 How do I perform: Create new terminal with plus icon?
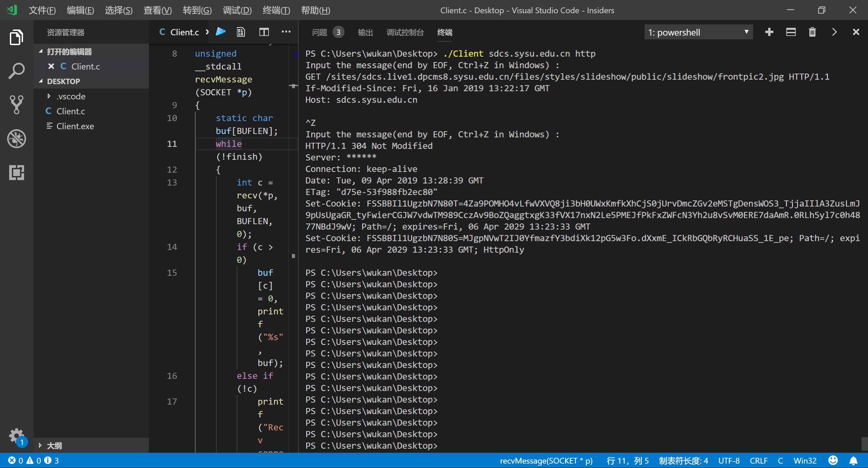769,32
